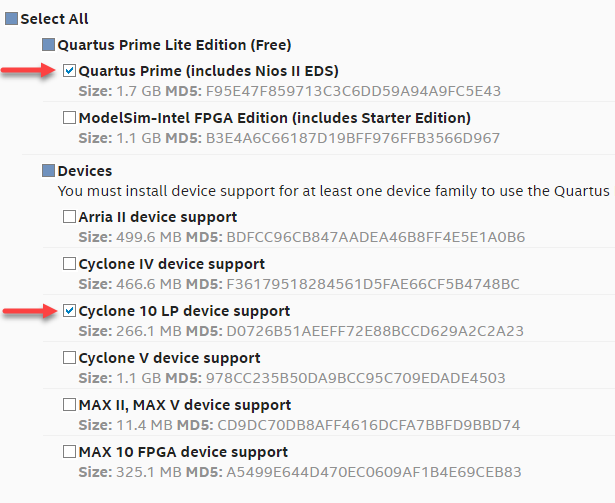Click the 'Cyclone V device support' label text
The width and height of the screenshot is (615, 503).
click(x=169, y=358)
